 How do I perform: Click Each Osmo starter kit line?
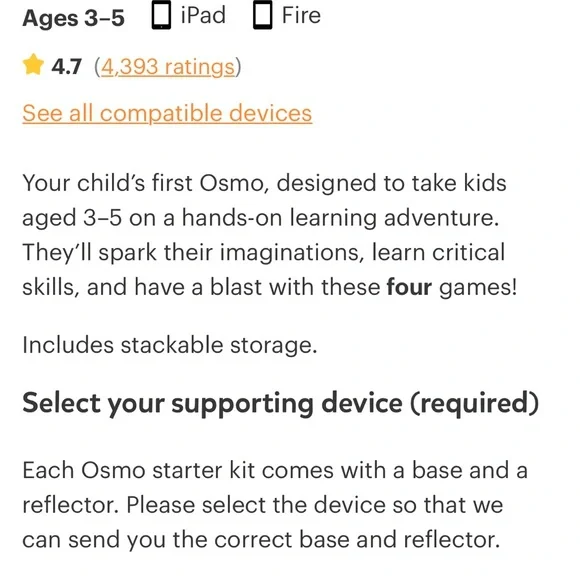(275, 471)
